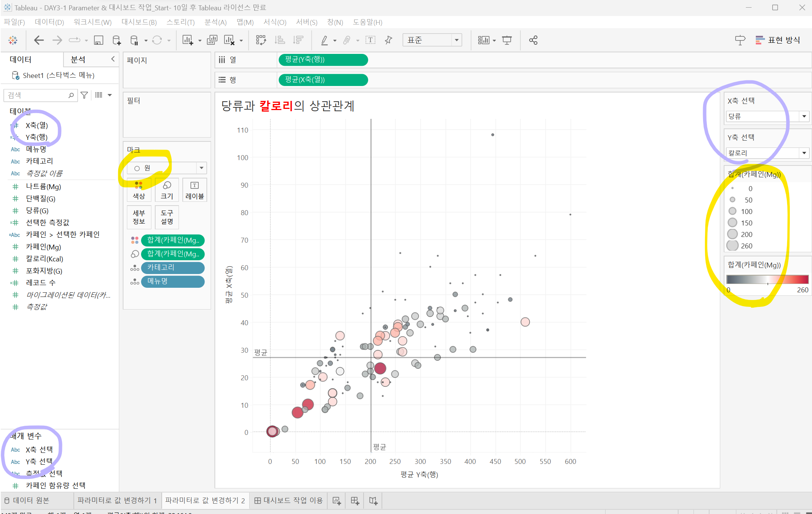Viewport: 812px width, 514px height.
Task: Open the mark type 원 dropdown
Action: click(201, 168)
